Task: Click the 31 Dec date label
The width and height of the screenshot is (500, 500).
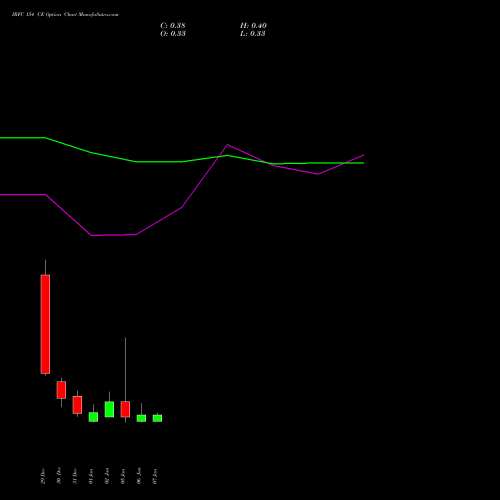Action: pos(75,476)
